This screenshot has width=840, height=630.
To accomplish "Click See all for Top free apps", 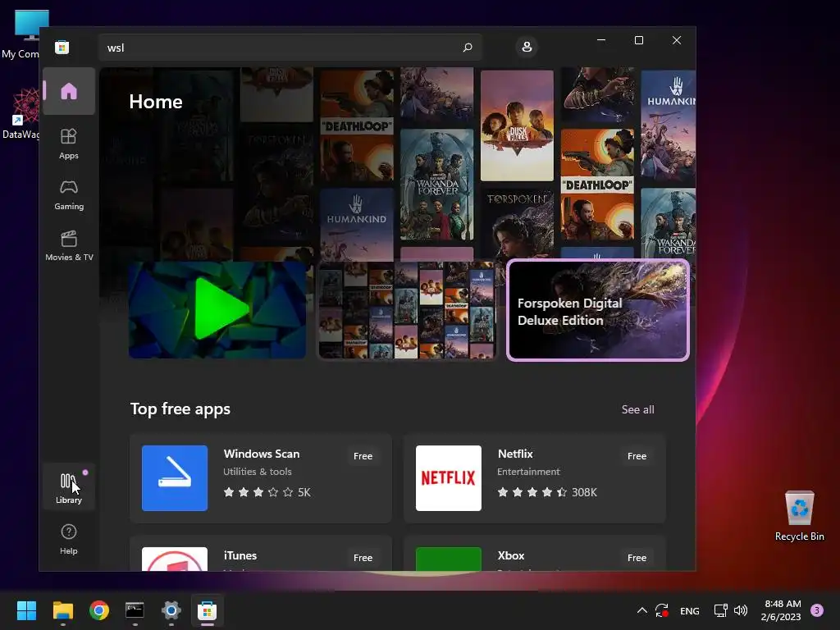I will (x=637, y=409).
